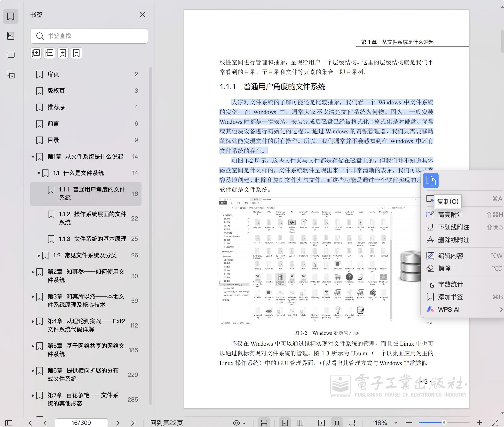504x427 pixels.
Task: Open the comments panel icon
Action: [11, 55]
